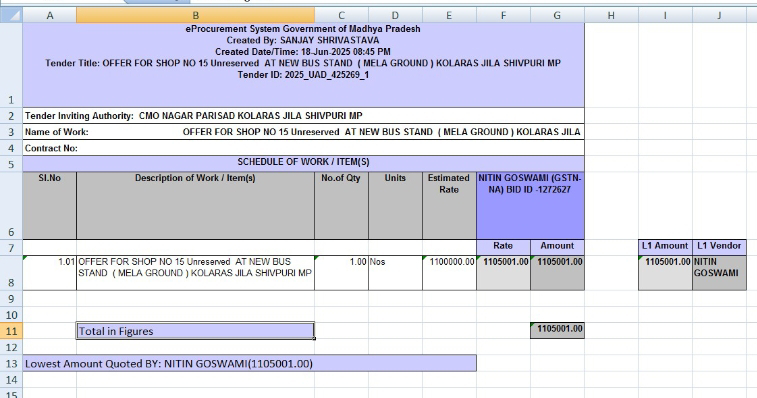Screen dimensions: 757x398
Task: Select row 10 header
Action: pos(11,314)
